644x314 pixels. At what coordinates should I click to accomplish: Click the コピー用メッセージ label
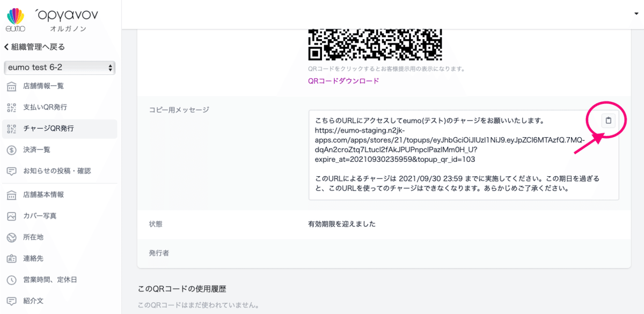coord(179,110)
